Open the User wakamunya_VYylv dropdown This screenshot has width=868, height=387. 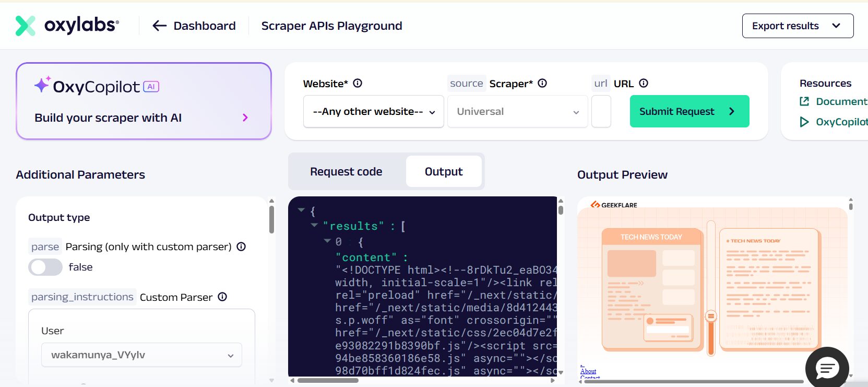click(141, 355)
